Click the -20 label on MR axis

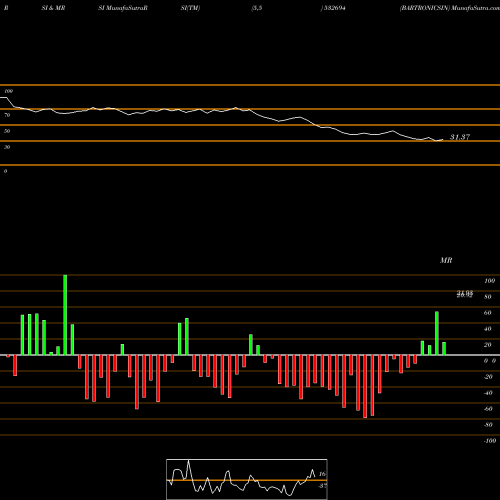point(488,377)
